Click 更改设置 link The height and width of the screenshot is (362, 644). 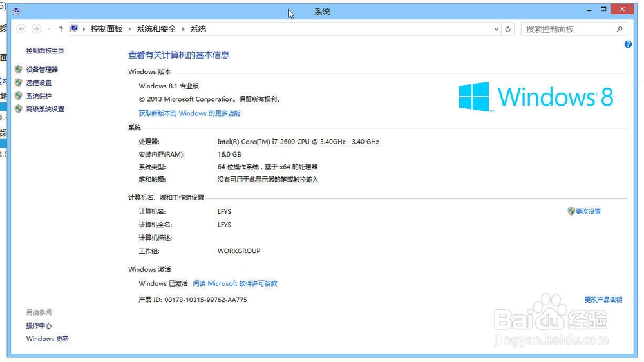coord(588,211)
